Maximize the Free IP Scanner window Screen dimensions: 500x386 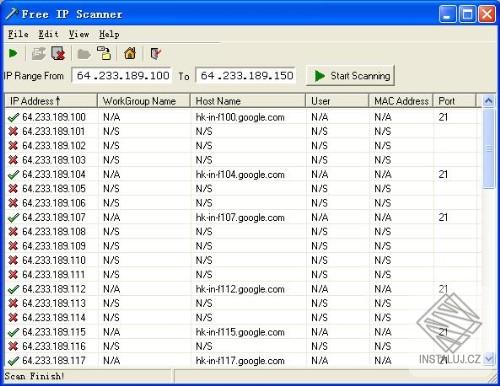[467, 14]
